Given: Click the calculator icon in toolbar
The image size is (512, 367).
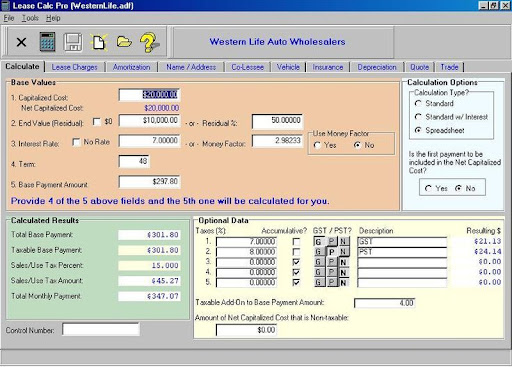Looking at the screenshot, I should point(47,42).
